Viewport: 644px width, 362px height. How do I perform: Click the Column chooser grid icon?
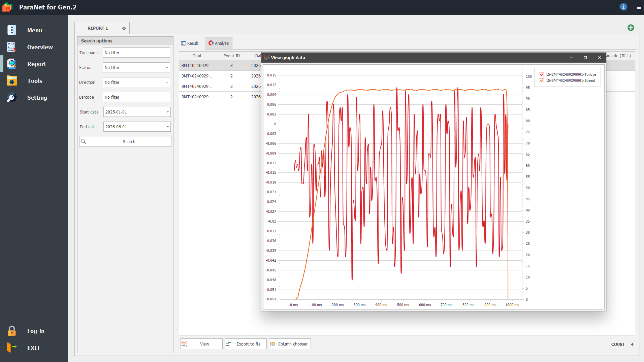click(x=272, y=344)
